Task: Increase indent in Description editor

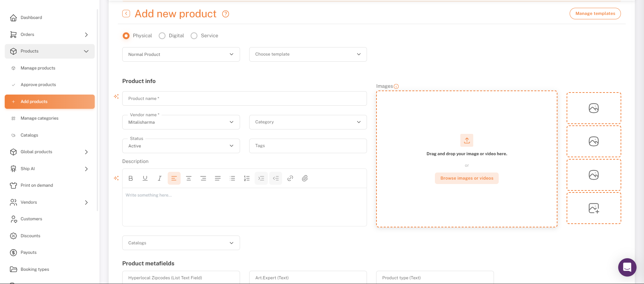Action: (261, 178)
